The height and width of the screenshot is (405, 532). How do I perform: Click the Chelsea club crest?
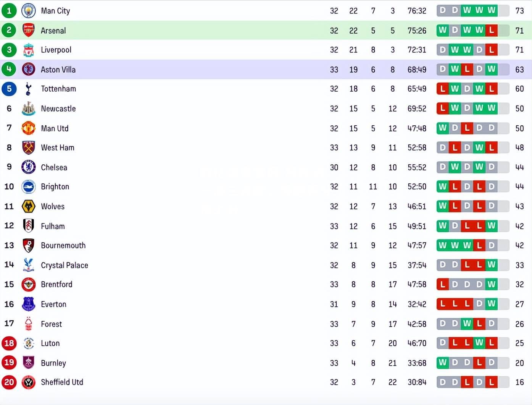coord(29,167)
